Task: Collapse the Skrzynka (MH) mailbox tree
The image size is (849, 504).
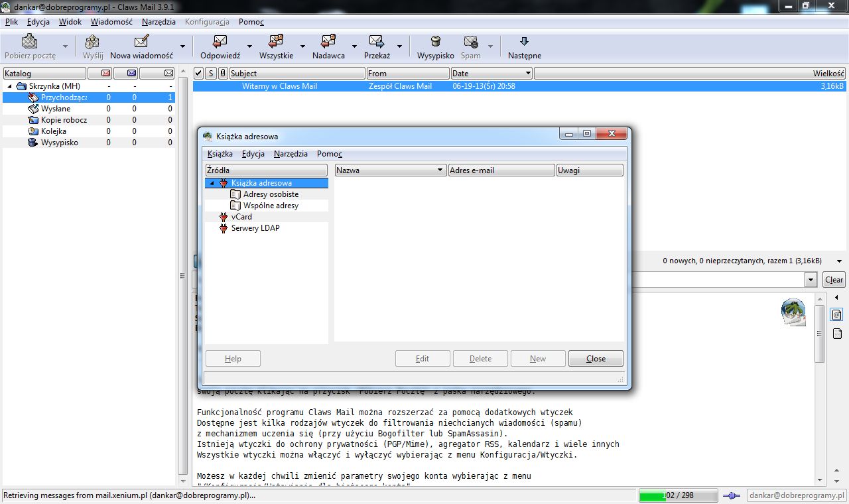Action: coord(10,86)
